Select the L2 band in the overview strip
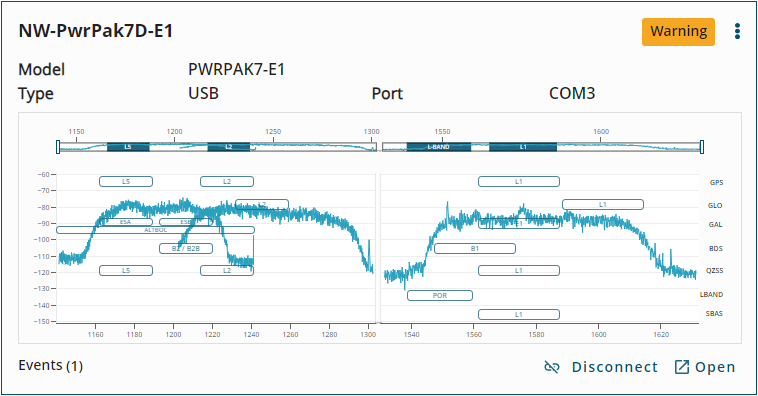The height and width of the screenshot is (396, 758). point(229,147)
